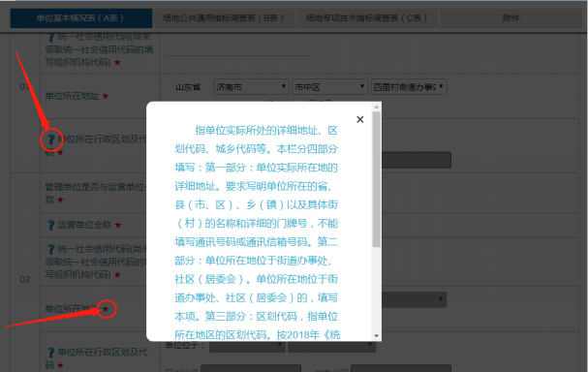Click help icon beside 单位所在行政区划及代码 in section 01

pos(51,139)
